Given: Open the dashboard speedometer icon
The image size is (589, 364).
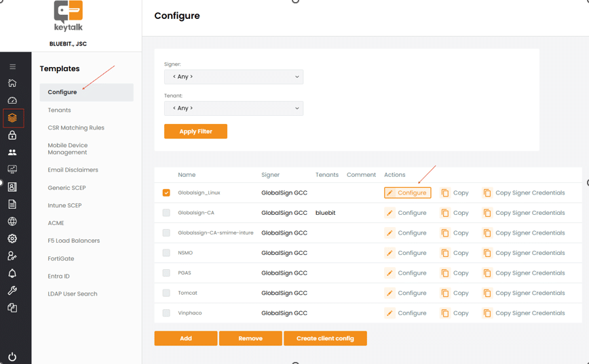Looking at the screenshot, I should [12, 100].
